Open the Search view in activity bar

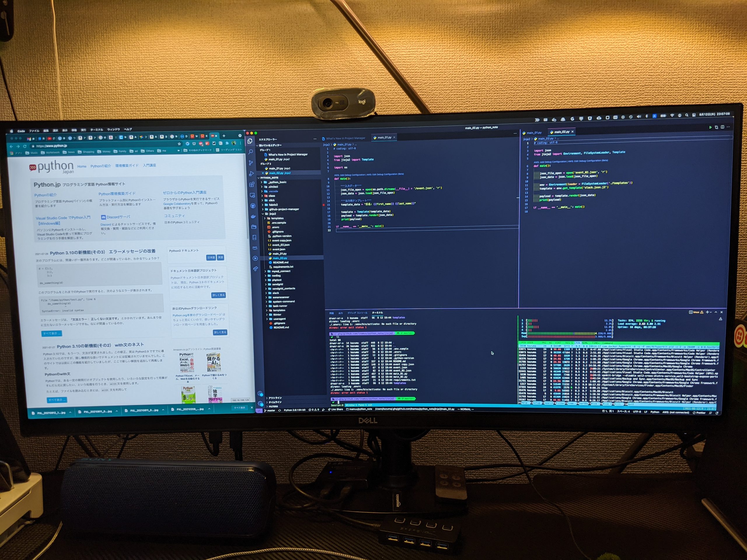pos(251,152)
